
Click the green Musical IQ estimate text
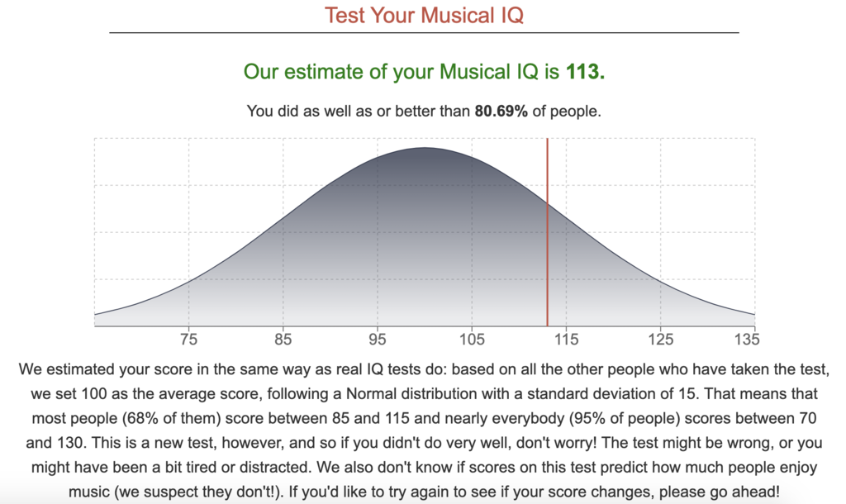[424, 72]
